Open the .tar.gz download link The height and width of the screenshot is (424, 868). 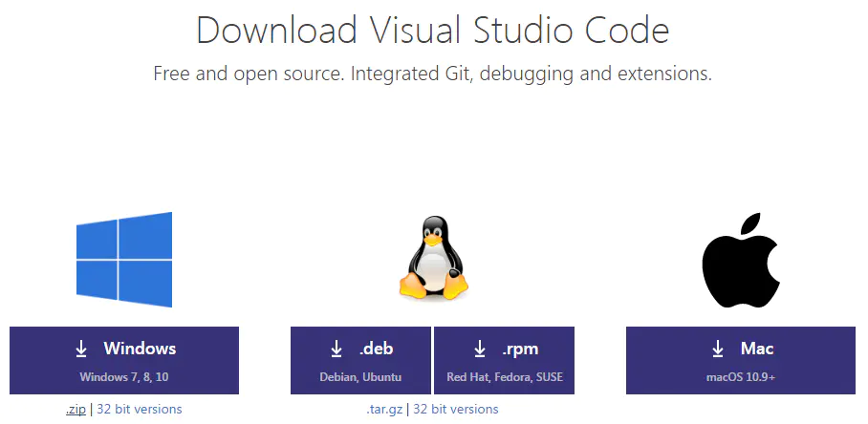pyautogui.click(x=384, y=410)
